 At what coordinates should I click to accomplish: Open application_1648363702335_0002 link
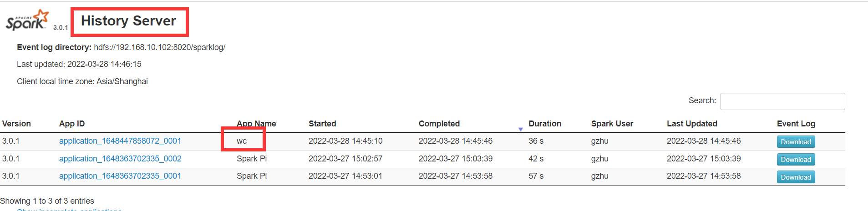pos(120,159)
